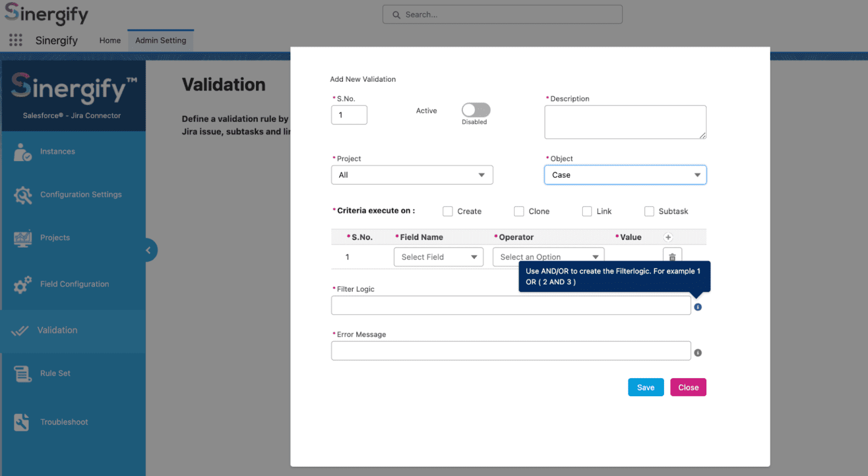This screenshot has width=868, height=476.
Task: Tick the Clone checkbox
Action: 519,211
